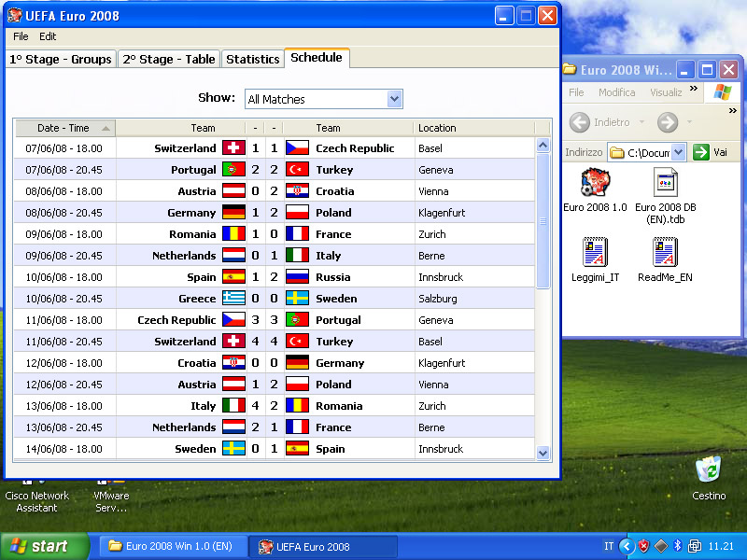Click the Sweden flag in the 10/06/08 20.45 row

click(297, 298)
